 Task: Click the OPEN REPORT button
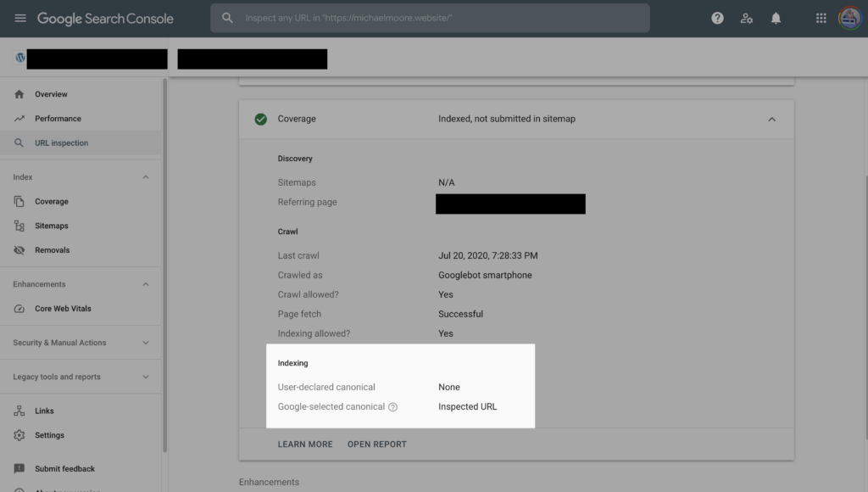(x=377, y=444)
